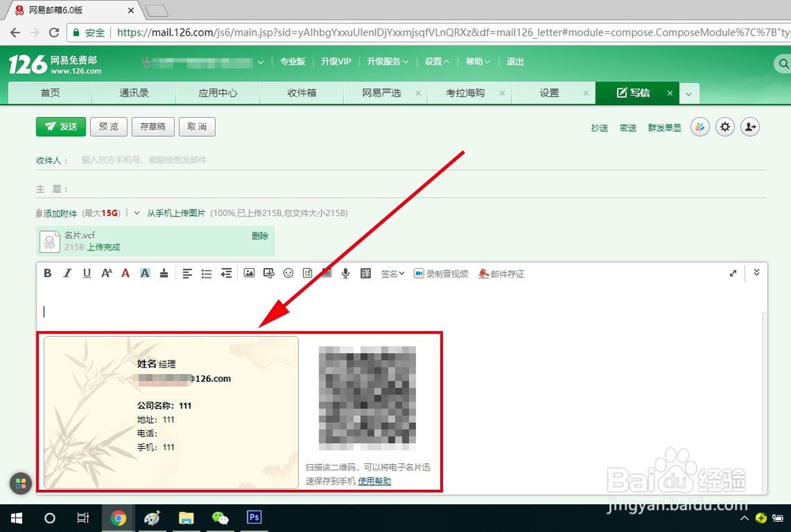791x532 pixels.
Task: Click the 预览 preview button
Action: [x=109, y=126]
